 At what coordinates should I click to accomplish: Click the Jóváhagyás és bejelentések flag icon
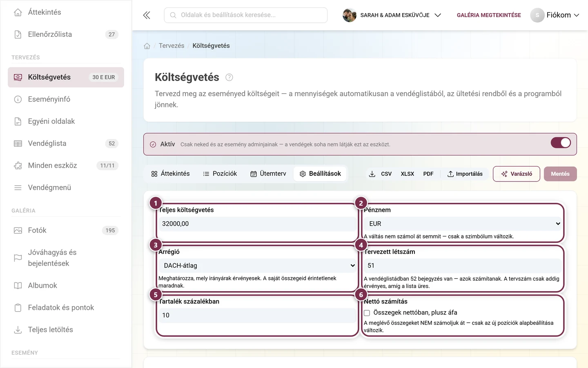[x=18, y=258]
